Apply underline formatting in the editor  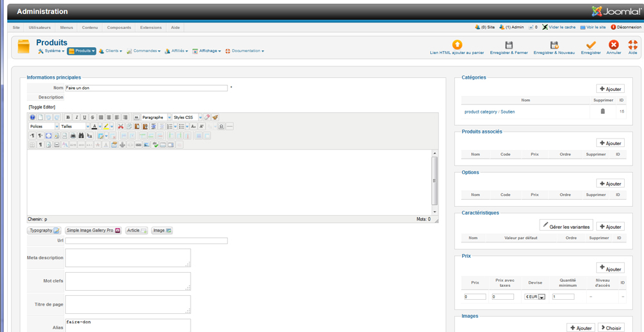[x=84, y=117]
